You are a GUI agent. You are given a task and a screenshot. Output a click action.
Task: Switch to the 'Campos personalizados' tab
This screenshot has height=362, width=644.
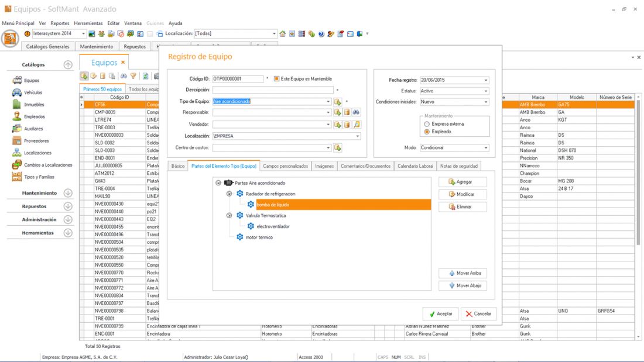coord(285,166)
